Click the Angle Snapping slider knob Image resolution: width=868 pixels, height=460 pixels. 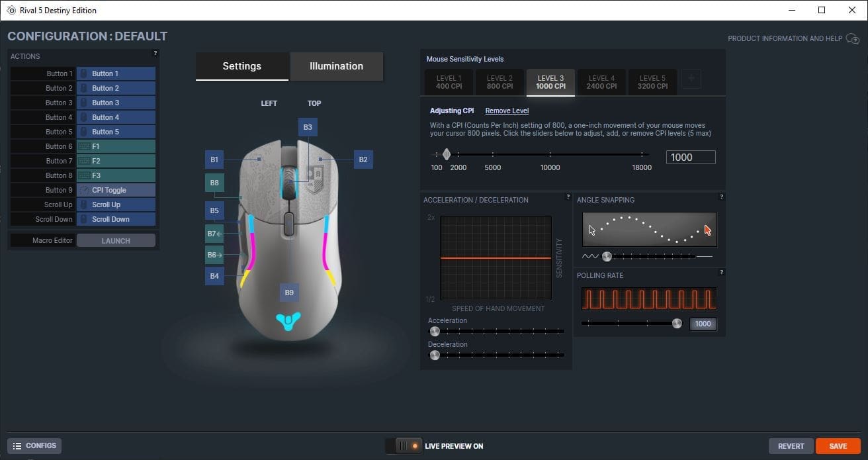(x=607, y=256)
